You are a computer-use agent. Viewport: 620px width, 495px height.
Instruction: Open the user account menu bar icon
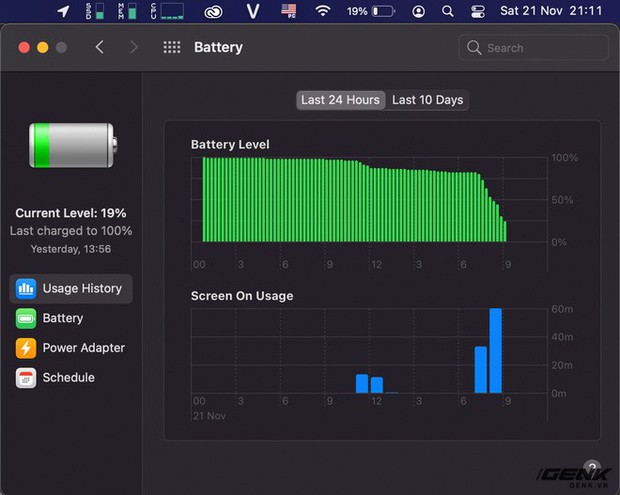419,11
